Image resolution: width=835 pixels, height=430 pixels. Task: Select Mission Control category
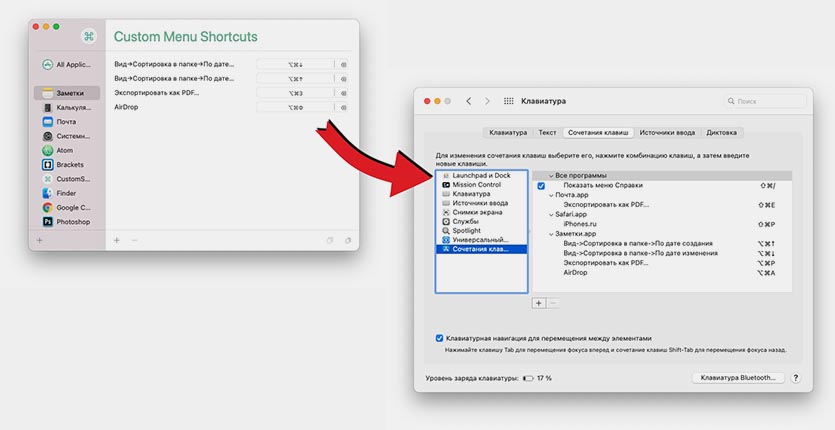(481, 184)
